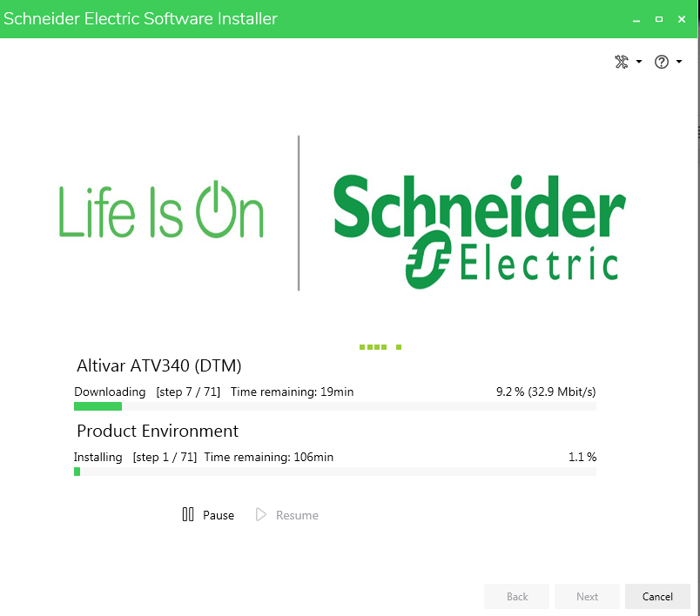Click the animated loading dots indicator
Image resolution: width=700 pixels, height=616 pixels.
380,347
